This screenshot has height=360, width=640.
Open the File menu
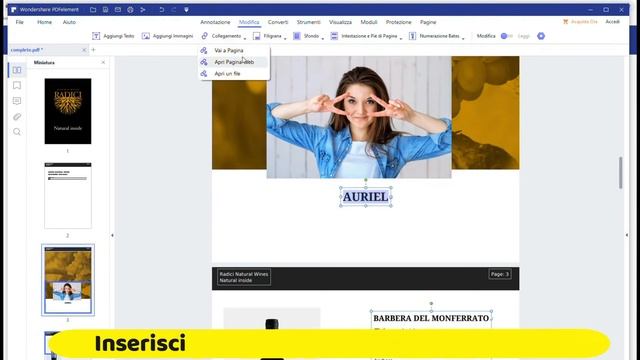(x=20, y=22)
